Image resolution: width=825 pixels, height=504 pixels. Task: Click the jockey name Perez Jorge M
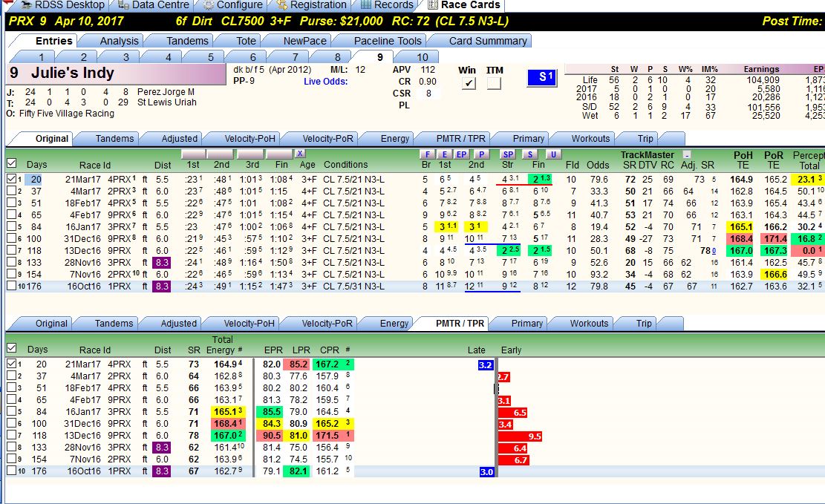point(166,91)
